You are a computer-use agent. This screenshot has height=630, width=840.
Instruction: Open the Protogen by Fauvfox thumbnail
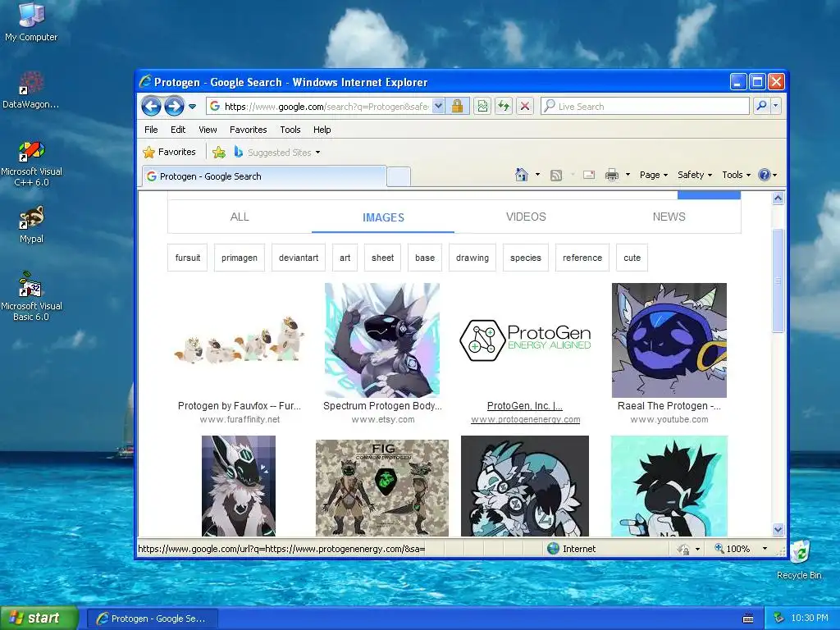pyautogui.click(x=240, y=340)
